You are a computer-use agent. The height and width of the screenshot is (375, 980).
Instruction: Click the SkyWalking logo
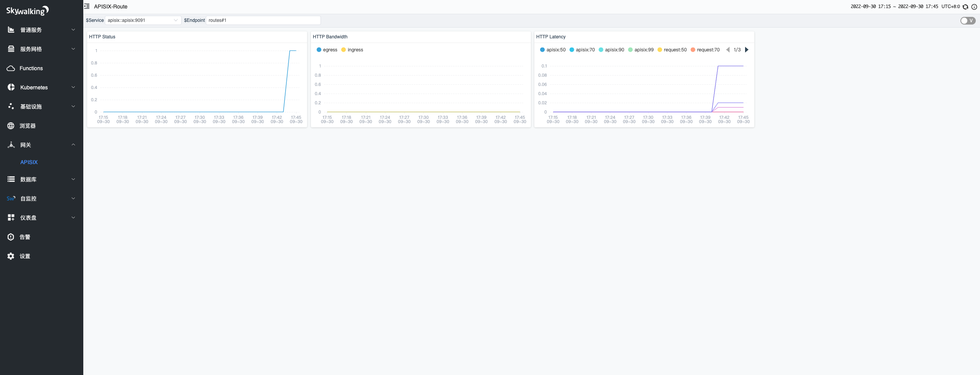(x=27, y=10)
